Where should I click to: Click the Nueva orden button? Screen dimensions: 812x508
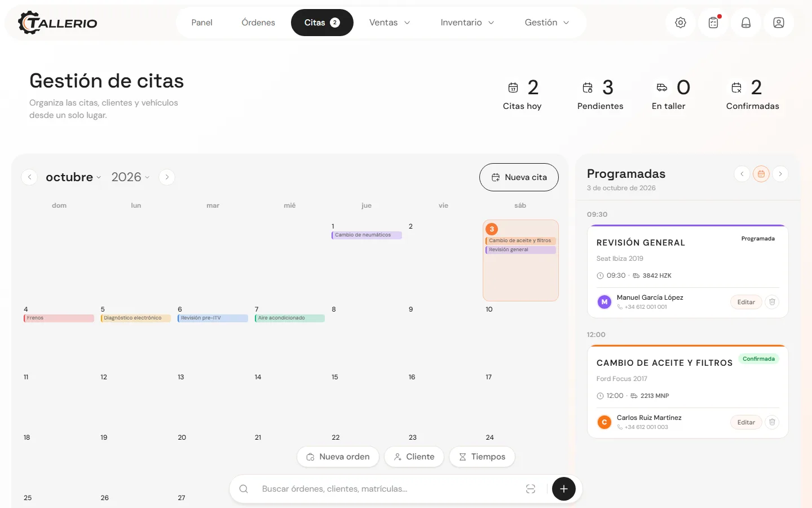point(338,457)
